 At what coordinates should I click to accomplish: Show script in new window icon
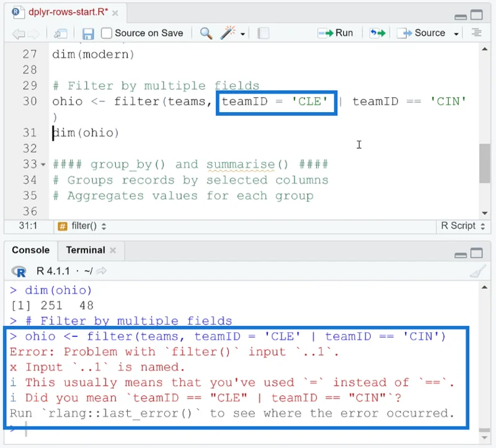point(60,33)
